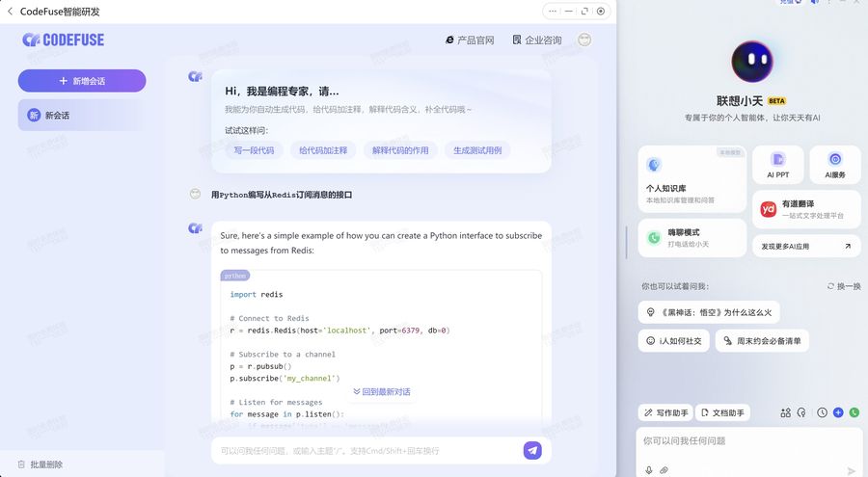Select the 新会话 conversation in the sidebar
The width and height of the screenshot is (868, 477).
82,115
